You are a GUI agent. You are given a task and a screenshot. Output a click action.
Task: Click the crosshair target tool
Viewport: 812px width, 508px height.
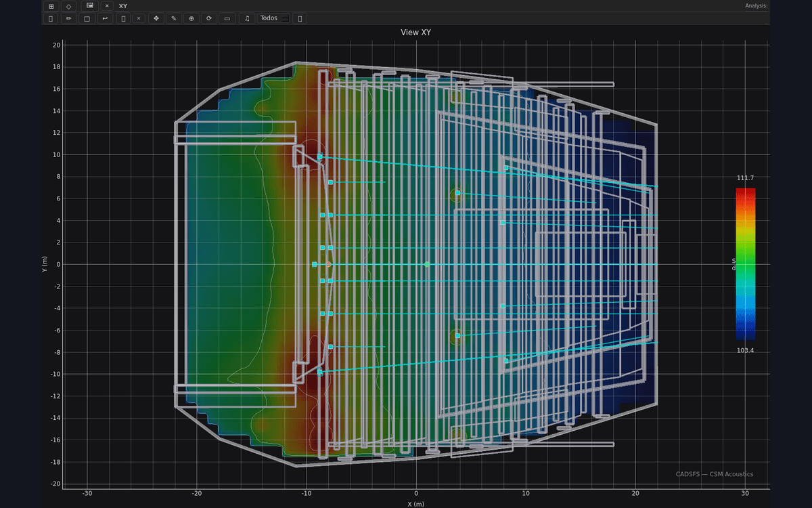point(191,18)
